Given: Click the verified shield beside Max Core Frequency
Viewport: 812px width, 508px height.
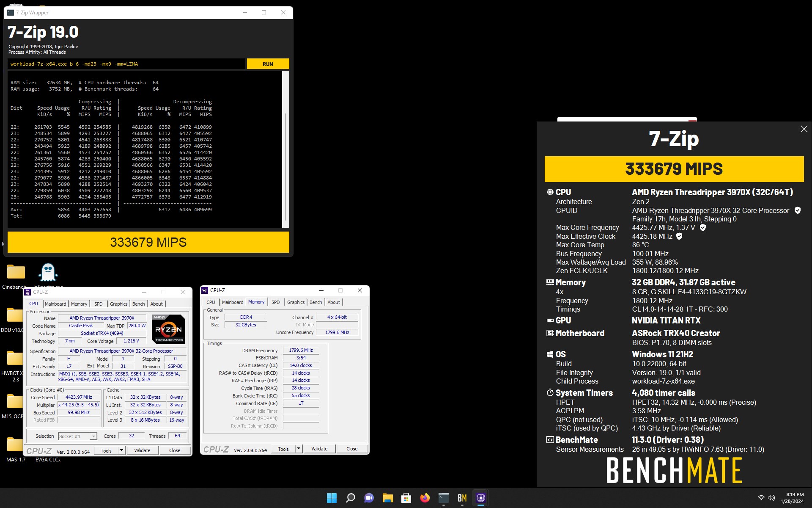Looking at the screenshot, I should point(703,227).
